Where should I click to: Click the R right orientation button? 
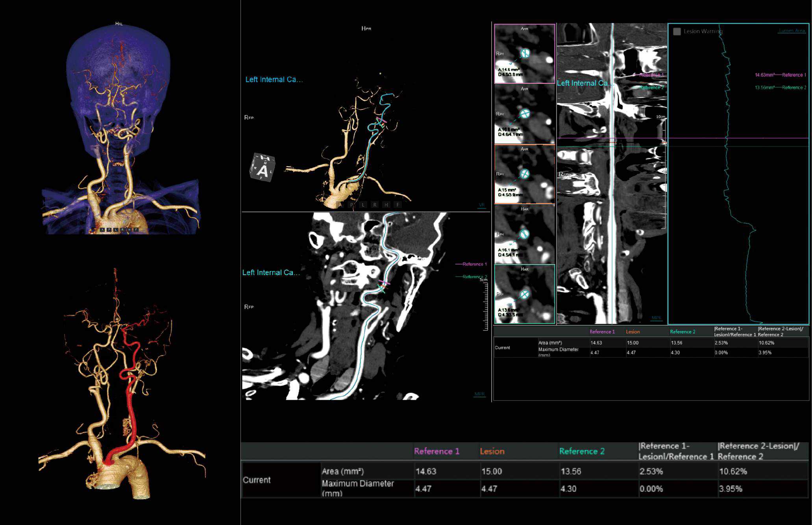point(375,204)
